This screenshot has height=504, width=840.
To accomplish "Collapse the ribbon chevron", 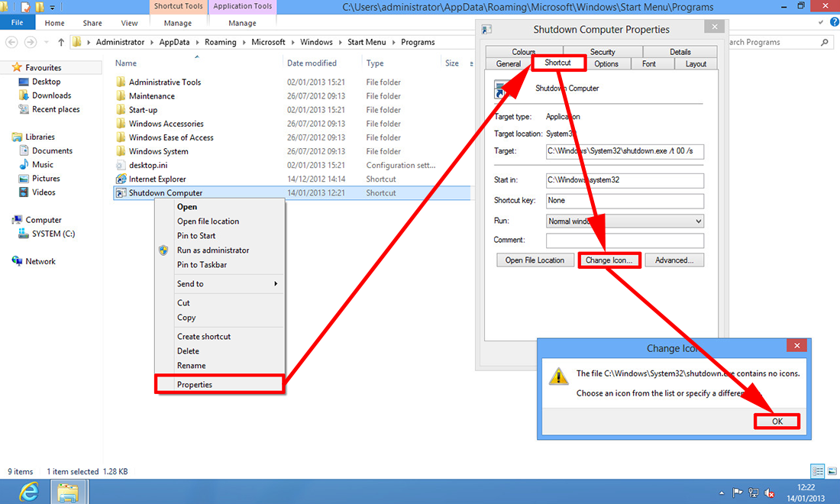I will pyautogui.click(x=821, y=22).
